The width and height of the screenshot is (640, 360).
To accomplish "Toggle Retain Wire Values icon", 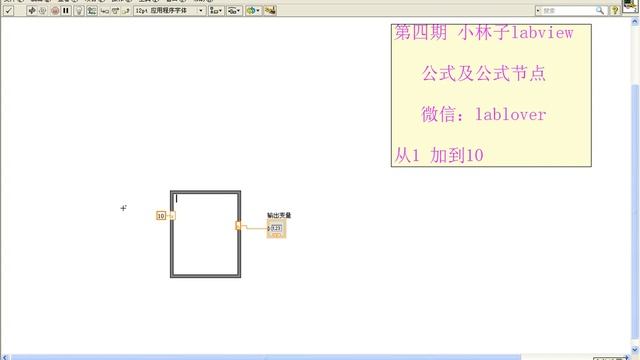I will (91, 11).
